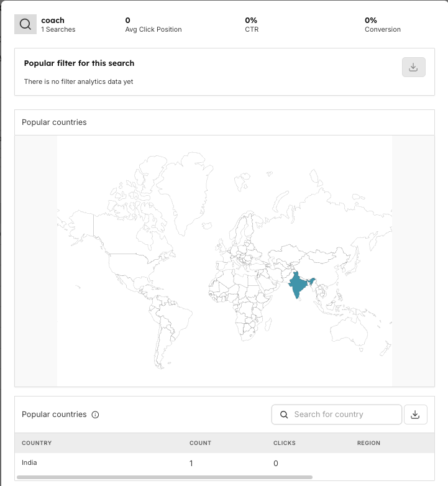Click download icon in Popular filter panel
The height and width of the screenshot is (486, 448).
(x=413, y=67)
